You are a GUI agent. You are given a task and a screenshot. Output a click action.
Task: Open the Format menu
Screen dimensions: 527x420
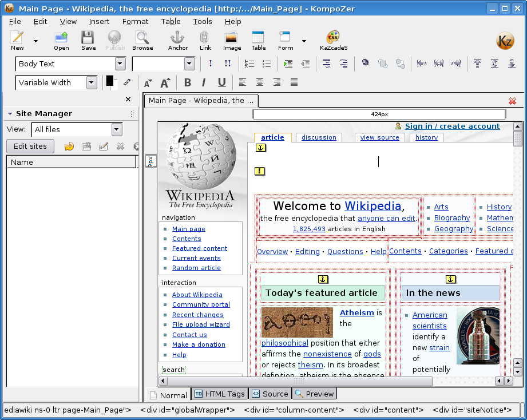click(135, 22)
